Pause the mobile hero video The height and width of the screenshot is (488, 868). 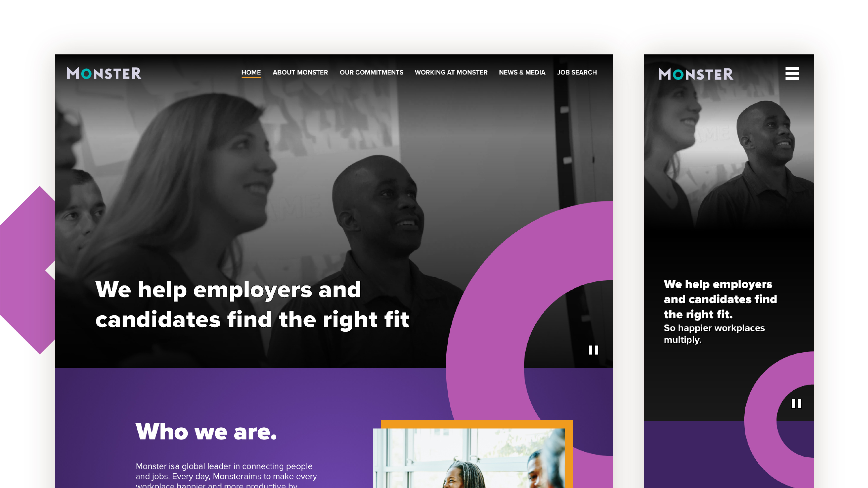[x=796, y=404]
